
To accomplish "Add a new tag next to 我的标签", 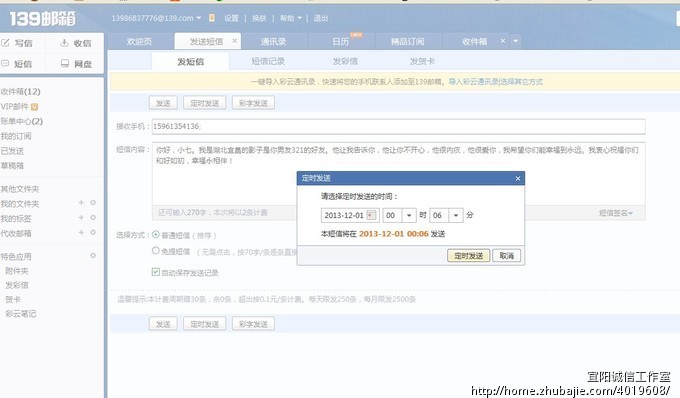I will click(x=81, y=217).
